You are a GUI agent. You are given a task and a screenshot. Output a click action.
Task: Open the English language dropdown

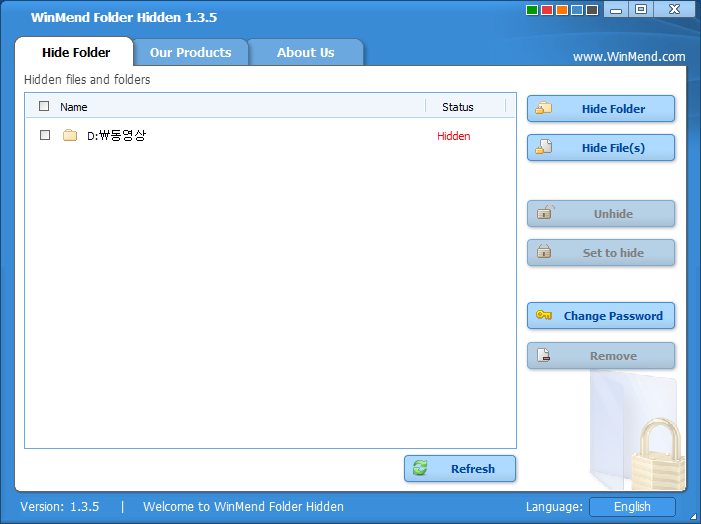click(x=632, y=507)
